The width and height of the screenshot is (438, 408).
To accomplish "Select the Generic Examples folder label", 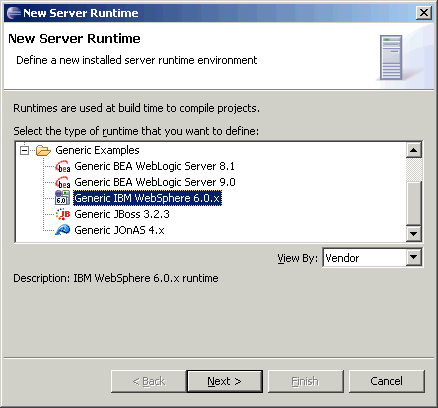I will [97, 150].
